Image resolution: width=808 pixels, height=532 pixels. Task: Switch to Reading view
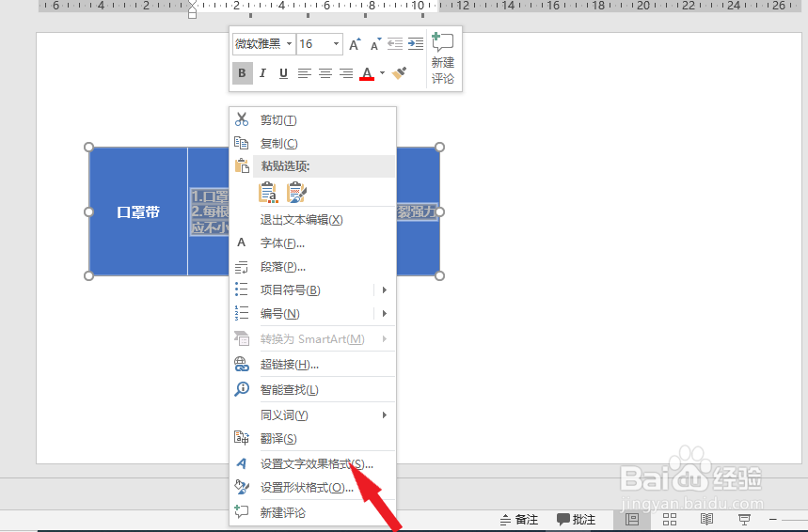coord(706,520)
